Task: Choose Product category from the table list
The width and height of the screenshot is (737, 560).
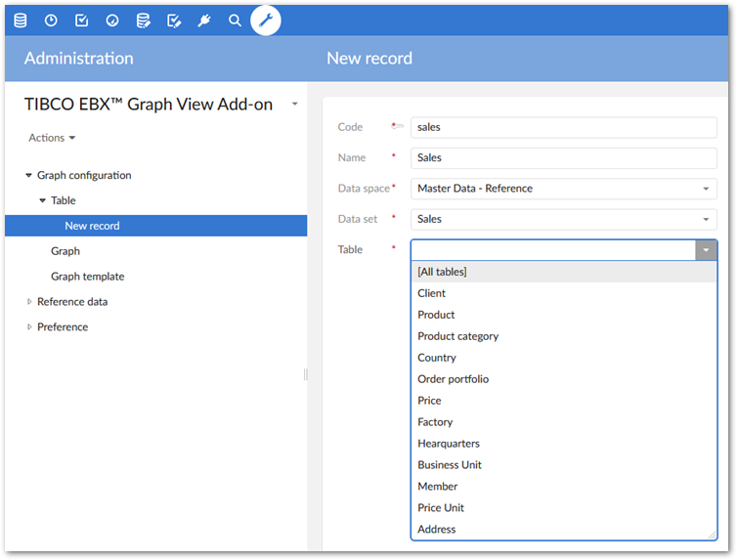Action: [457, 336]
